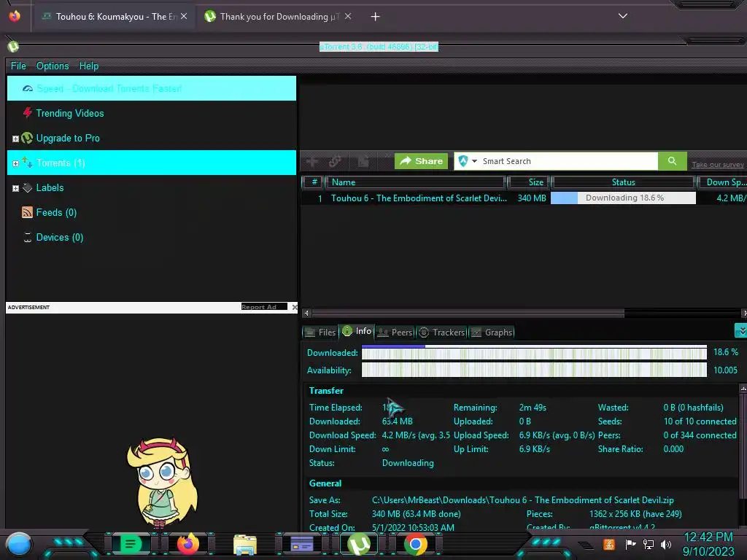
Task: Click the Start orb button
Action: [18, 544]
